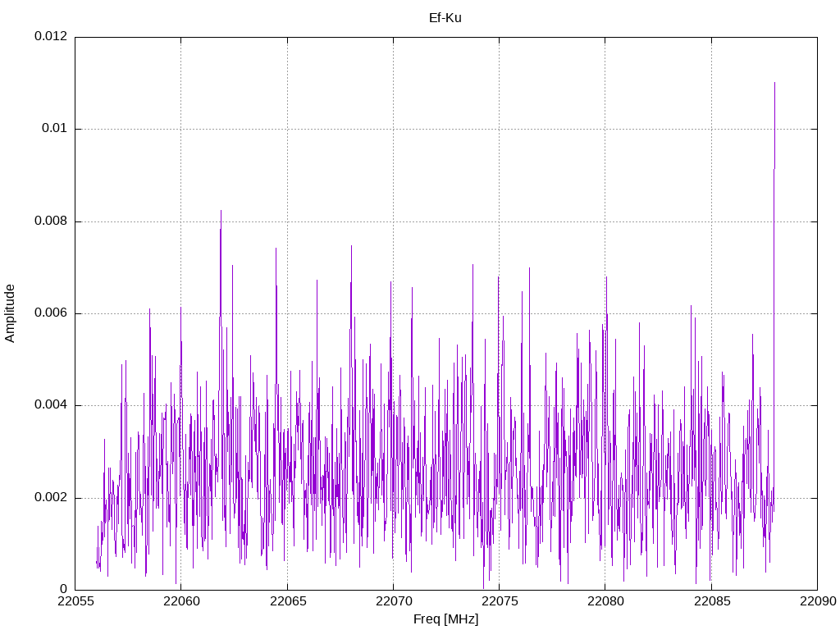Click the plot title Ef-Ku
This screenshot has width=840, height=630.
pos(445,18)
